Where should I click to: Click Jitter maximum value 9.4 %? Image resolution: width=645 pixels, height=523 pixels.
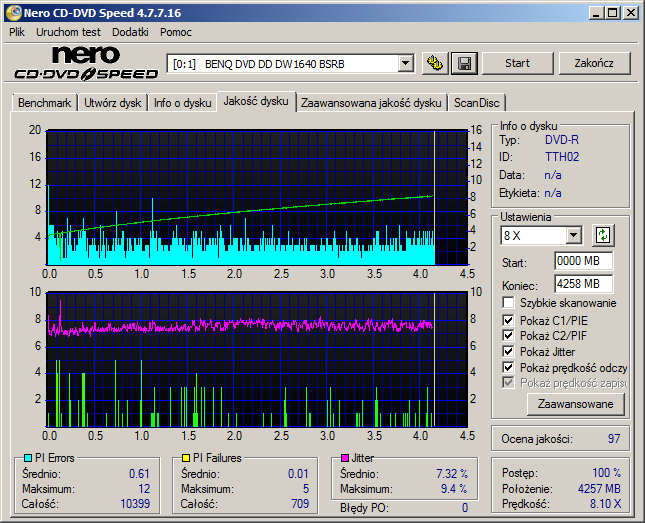point(454,489)
